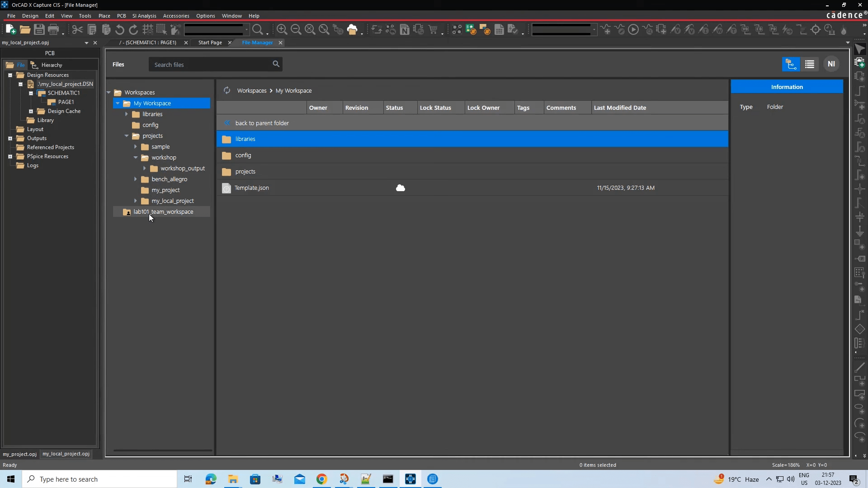Refresh the workspace file listing
Viewport: 868px width, 488px height.
point(227,90)
